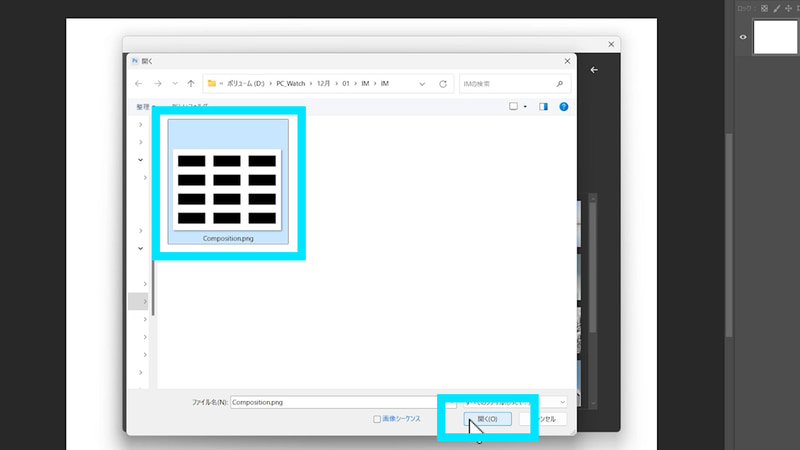The image size is (800, 450).
Task: Expand the address bar path history dropdown
Action: [x=422, y=84]
